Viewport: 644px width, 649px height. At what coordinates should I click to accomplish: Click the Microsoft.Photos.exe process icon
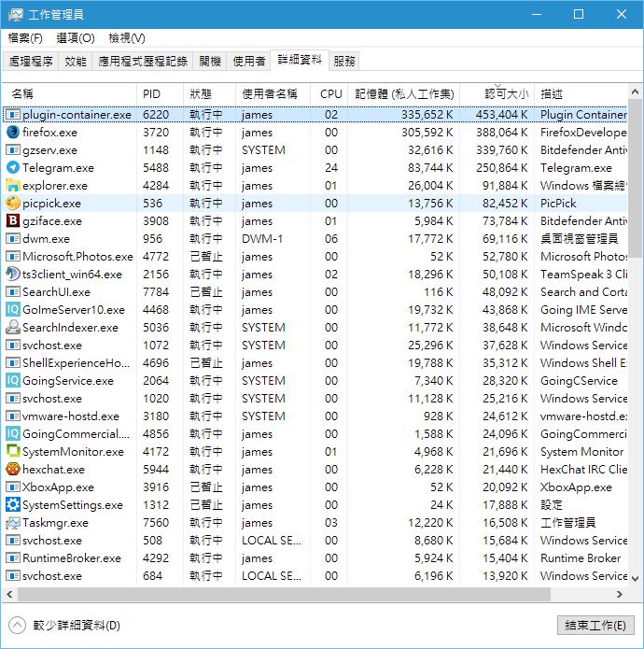(13, 257)
